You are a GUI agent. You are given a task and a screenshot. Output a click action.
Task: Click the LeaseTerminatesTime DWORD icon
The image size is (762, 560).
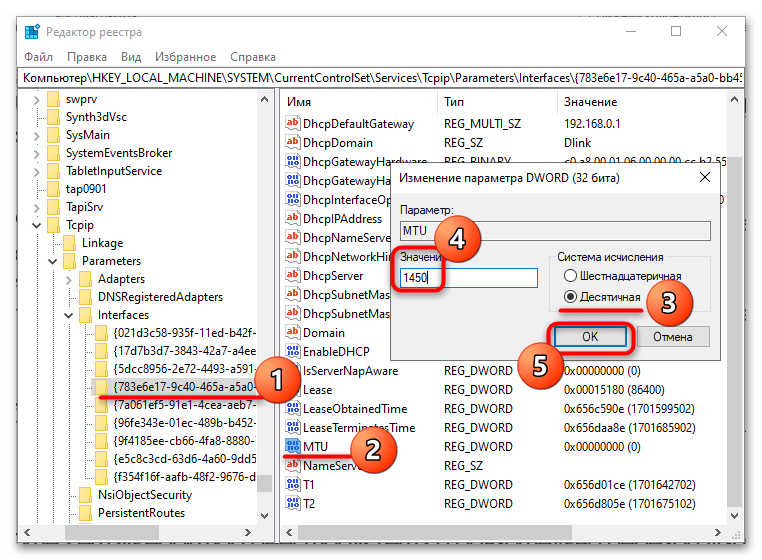click(x=293, y=427)
